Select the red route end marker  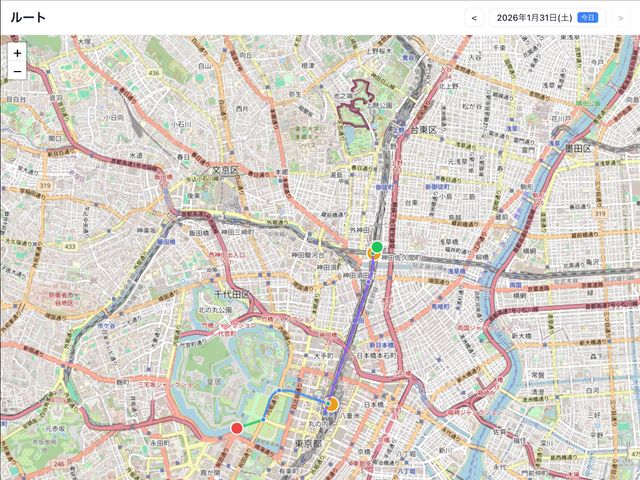coord(237,428)
